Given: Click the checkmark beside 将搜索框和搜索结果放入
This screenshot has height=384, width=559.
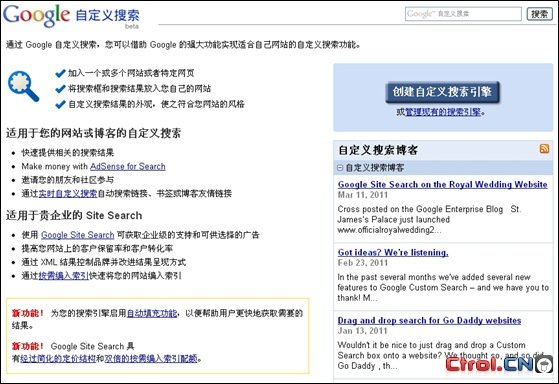Looking at the screenshot, I should 61,88.
